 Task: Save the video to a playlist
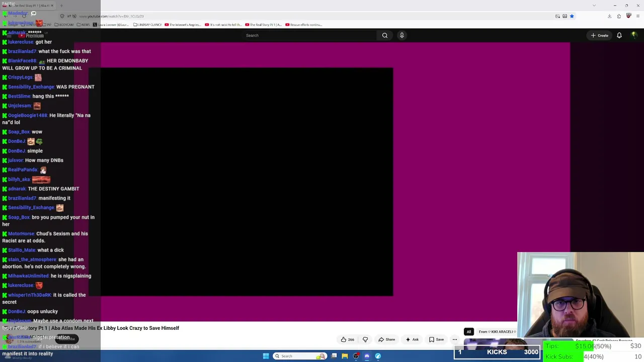coord(436,339)
